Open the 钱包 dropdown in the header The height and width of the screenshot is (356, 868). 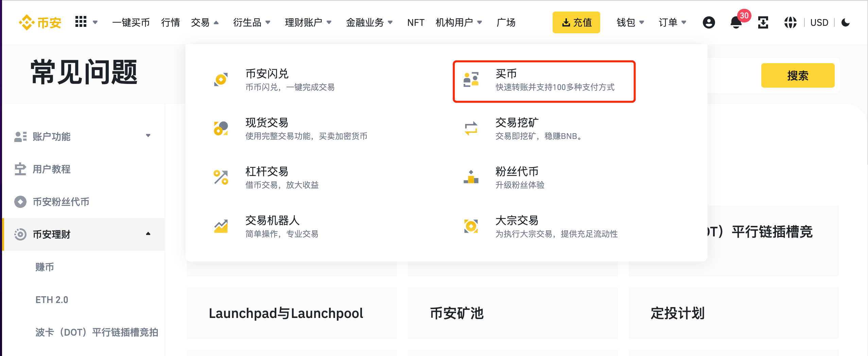click(630, 22)
